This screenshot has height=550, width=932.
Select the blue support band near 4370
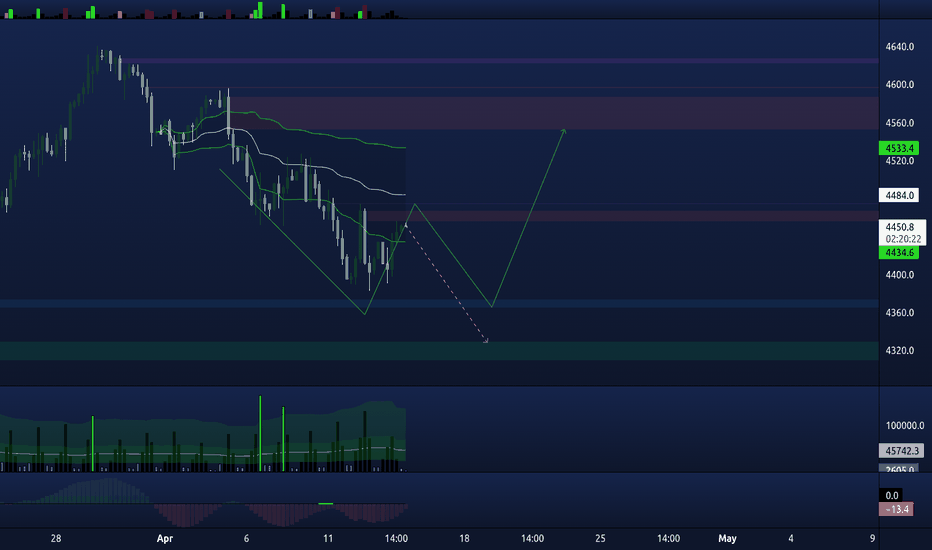coord(439,304)
